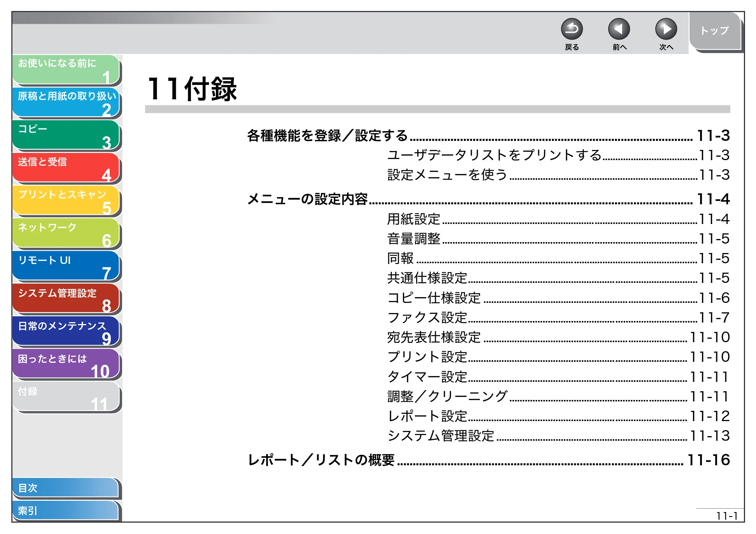Open ユーザデータリストをプリントする entry
Screen dimensions: 756x534
558,155
